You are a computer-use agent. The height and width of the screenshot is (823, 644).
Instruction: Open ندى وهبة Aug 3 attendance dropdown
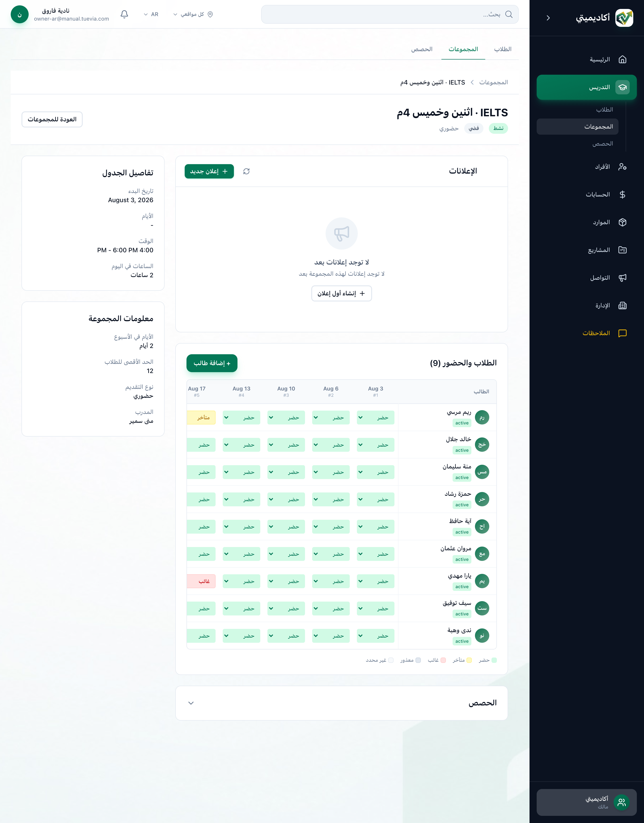[375, 636]
